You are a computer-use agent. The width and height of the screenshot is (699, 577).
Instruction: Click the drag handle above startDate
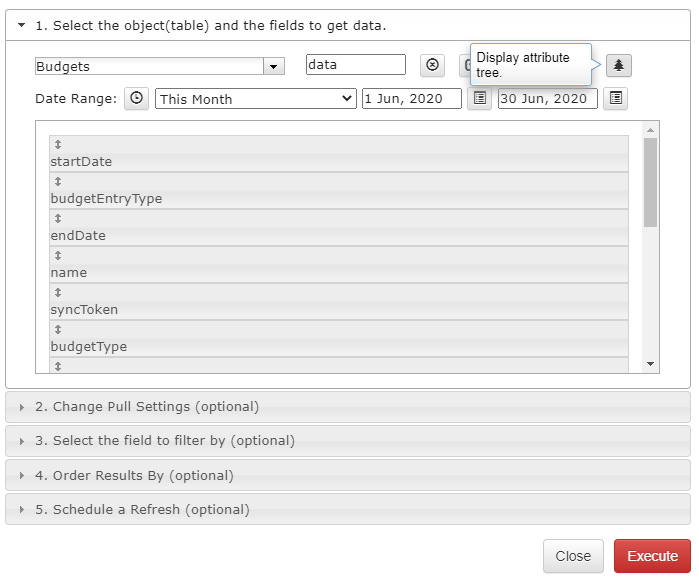pyautogui.click(x=57, y=145)
